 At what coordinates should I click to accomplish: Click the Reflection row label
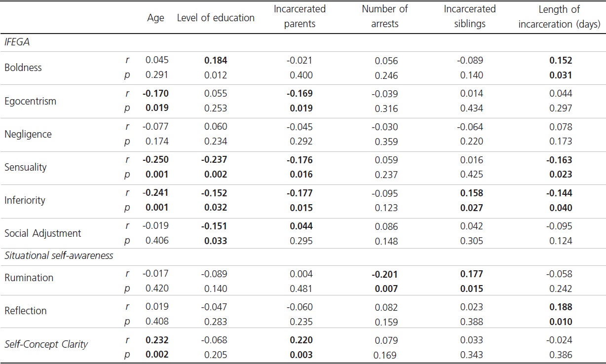point(26,311)
